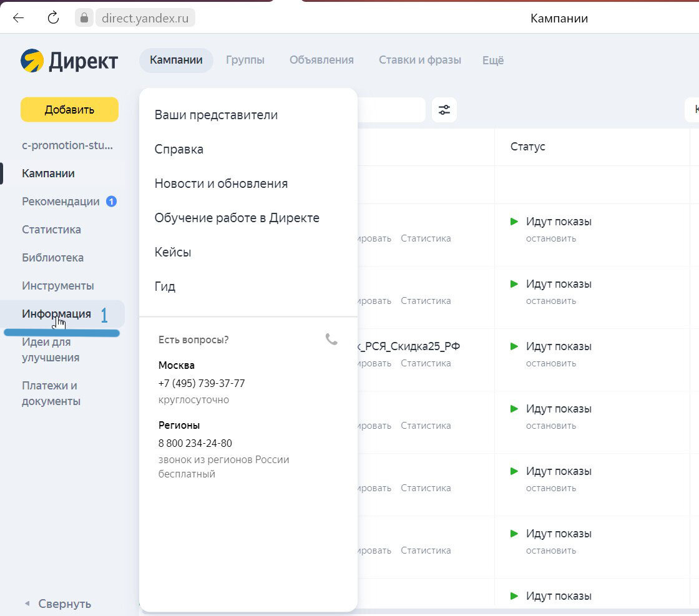Click the Рекомендации notification badge
This screenshot has height=616, width=699.
click(x=111, y=202)
